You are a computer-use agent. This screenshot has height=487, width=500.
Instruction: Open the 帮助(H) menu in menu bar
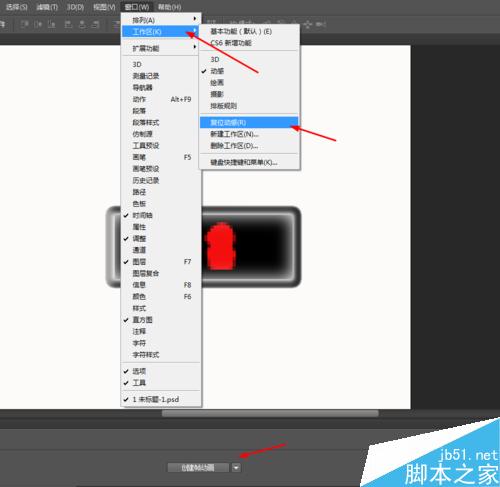pyautogui.click(x=169, y=7)
